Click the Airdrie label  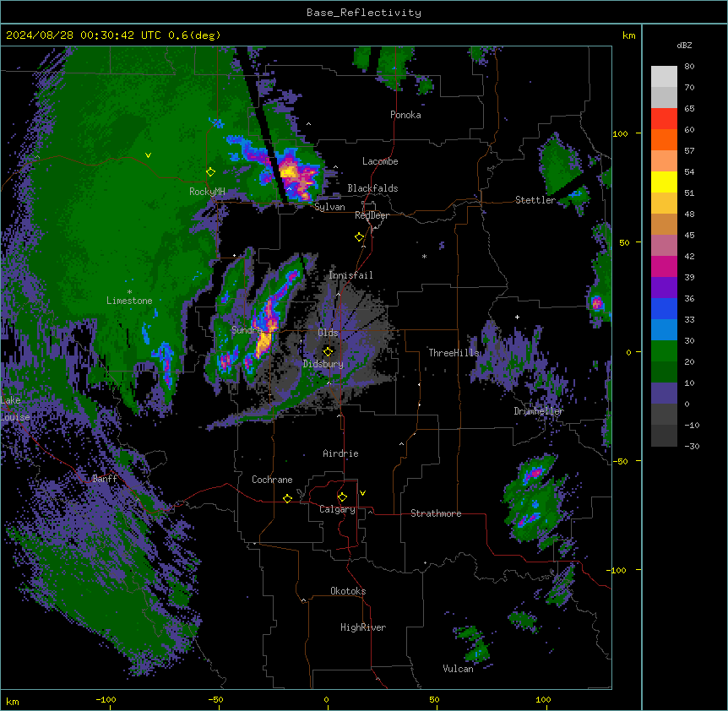coord(340,453)
